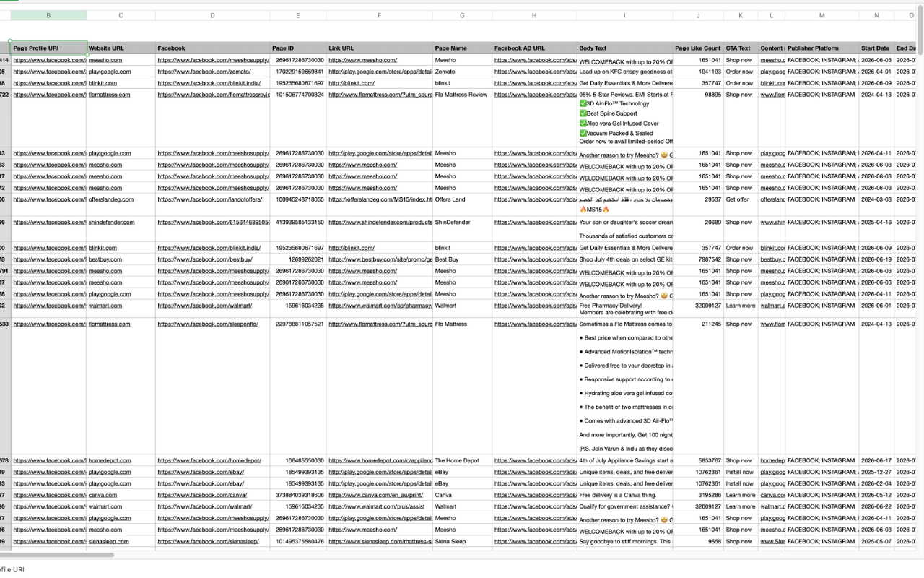Select column I header letter
The height and width of the screenshot is (578, 924).
click(624, 15)
